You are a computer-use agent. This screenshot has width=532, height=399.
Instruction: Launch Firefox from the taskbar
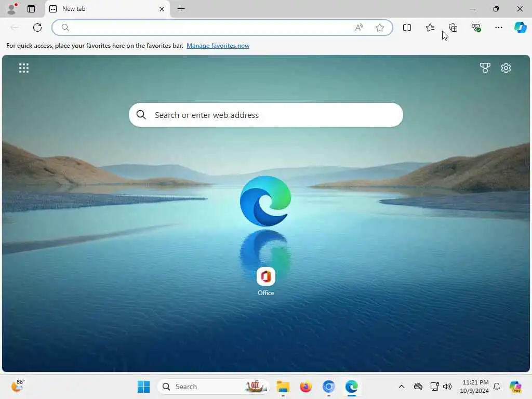[305, 387]
